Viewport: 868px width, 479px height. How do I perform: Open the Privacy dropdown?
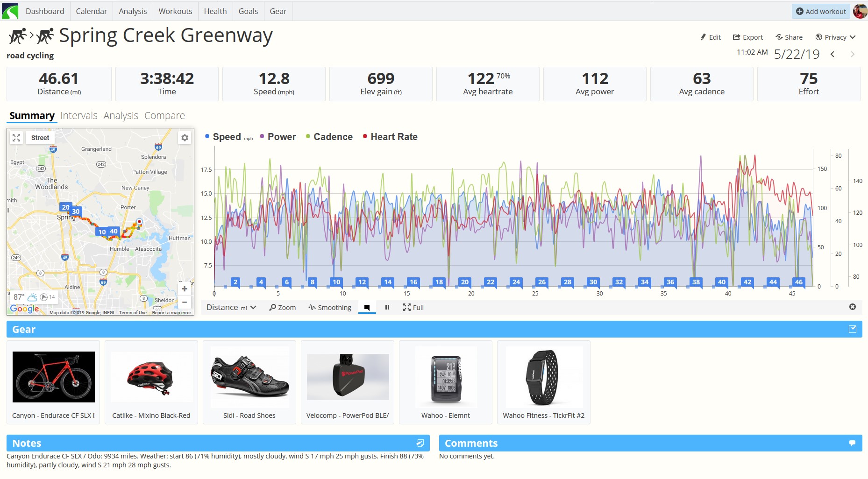pyautogui.click(x=835, y=37)
